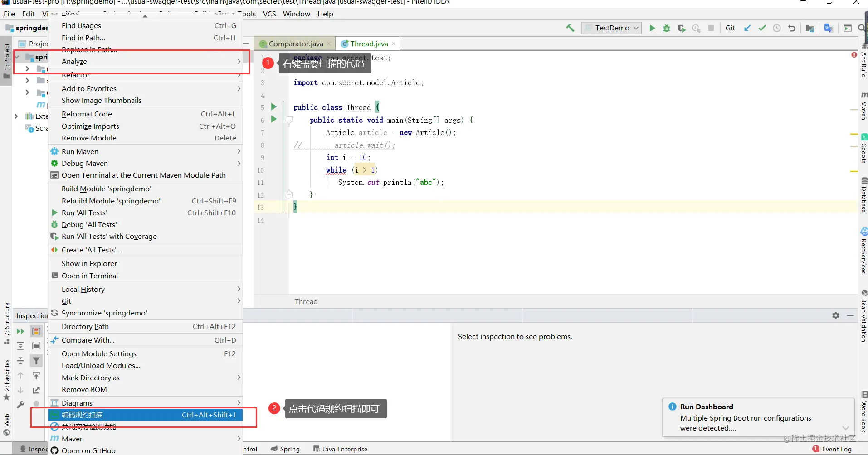The image size is (868, 455).
Task: Click the Search Everywhere magnifier
Action: click(x=861, y=28)
